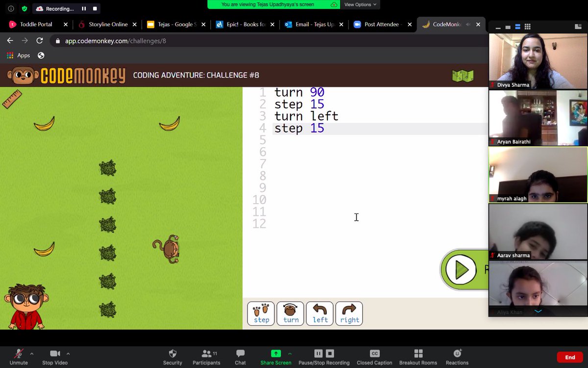
Task: Open Zoom Chat
Action: (240, 357)
